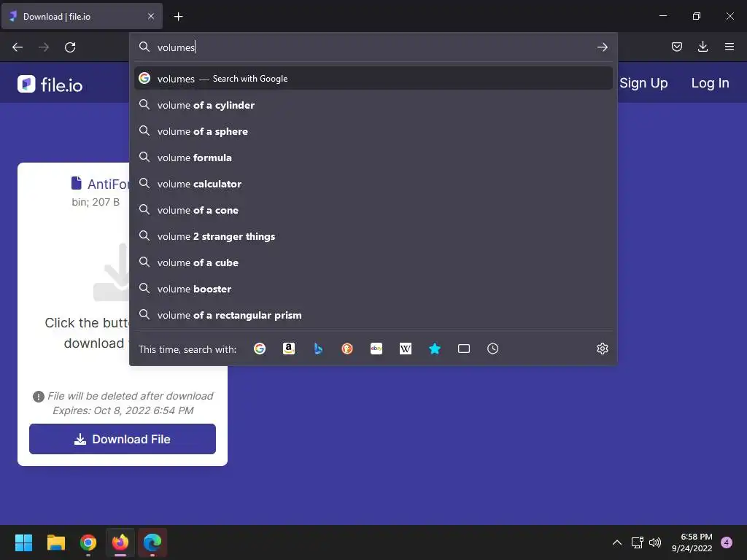The width and height of the screenshot is (747, 560).
Task: Open the Firefox application menu
Action: pos(729,47)
